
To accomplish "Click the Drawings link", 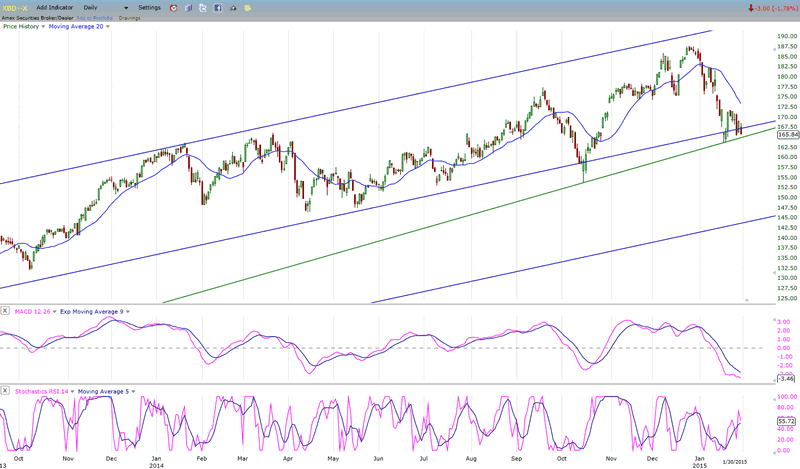I will pyautogui.click(x=130, y=17).
